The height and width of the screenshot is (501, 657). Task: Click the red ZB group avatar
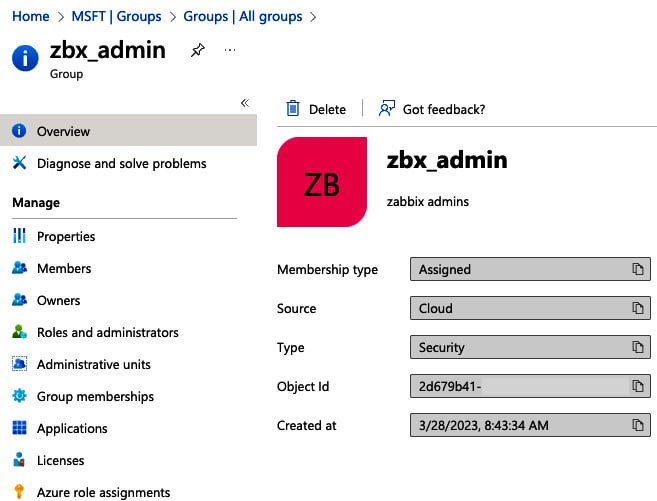point(322,182)
